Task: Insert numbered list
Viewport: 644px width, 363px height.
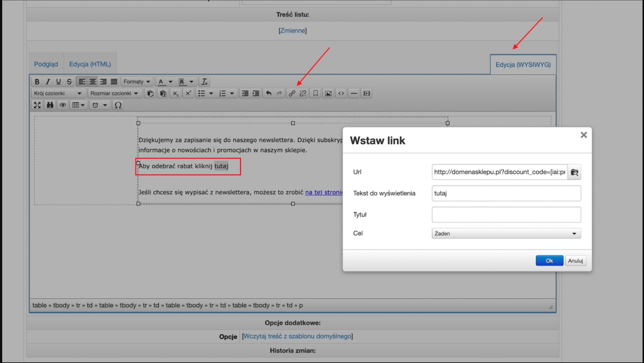Action: (x=223, y=93)
